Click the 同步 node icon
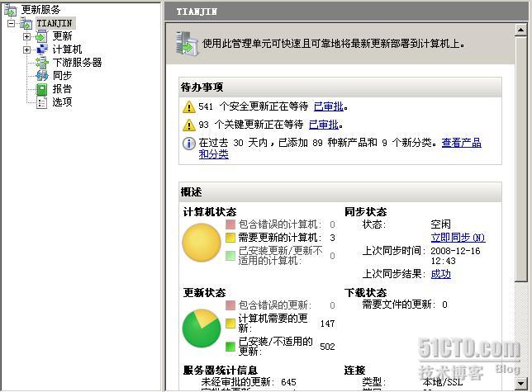532x392 pixels. coord(42,76)
